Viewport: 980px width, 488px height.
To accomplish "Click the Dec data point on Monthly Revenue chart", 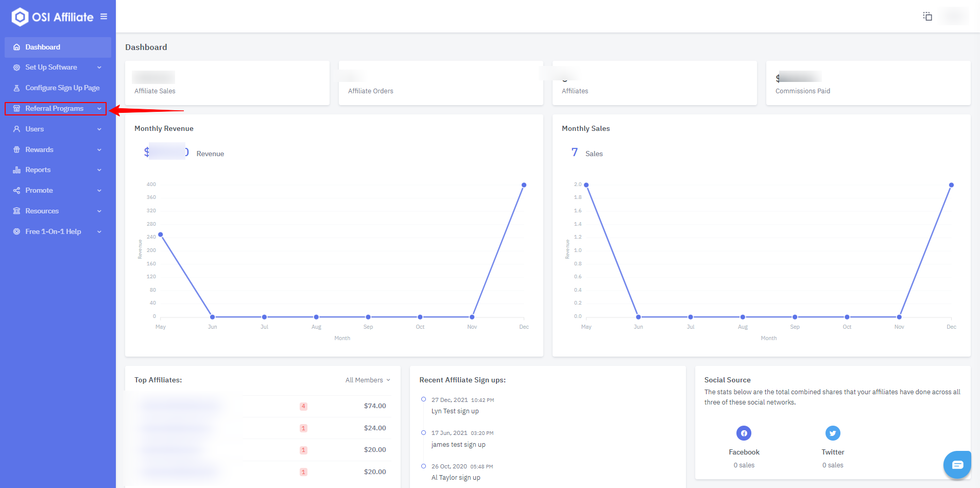I will [524, 185].
